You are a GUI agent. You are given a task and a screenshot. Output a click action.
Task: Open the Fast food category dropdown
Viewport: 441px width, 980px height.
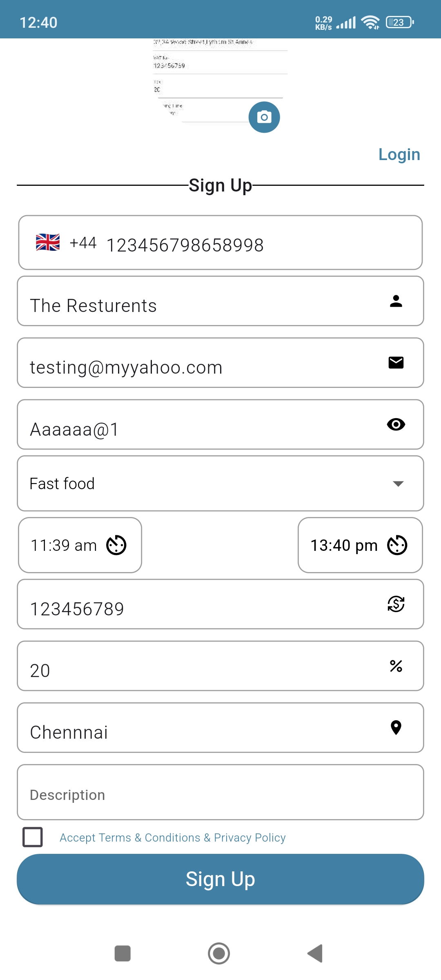pos(220,483)
